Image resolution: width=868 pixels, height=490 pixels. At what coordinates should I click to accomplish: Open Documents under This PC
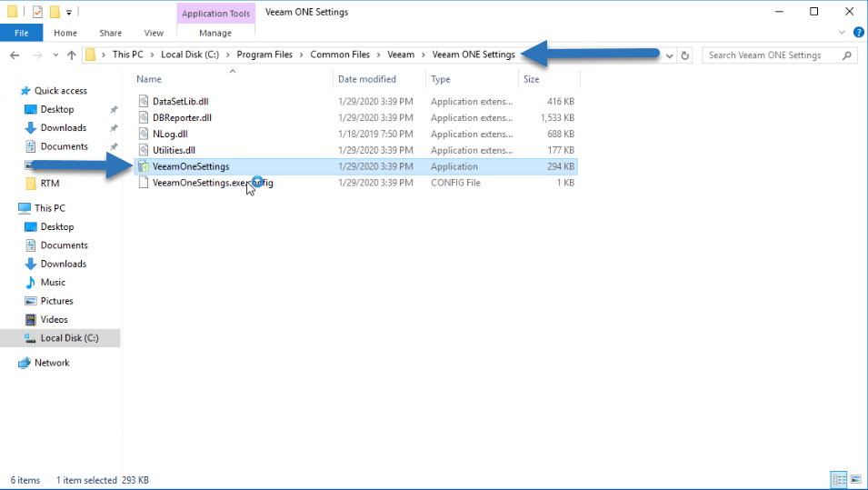(x=65, y=245)
